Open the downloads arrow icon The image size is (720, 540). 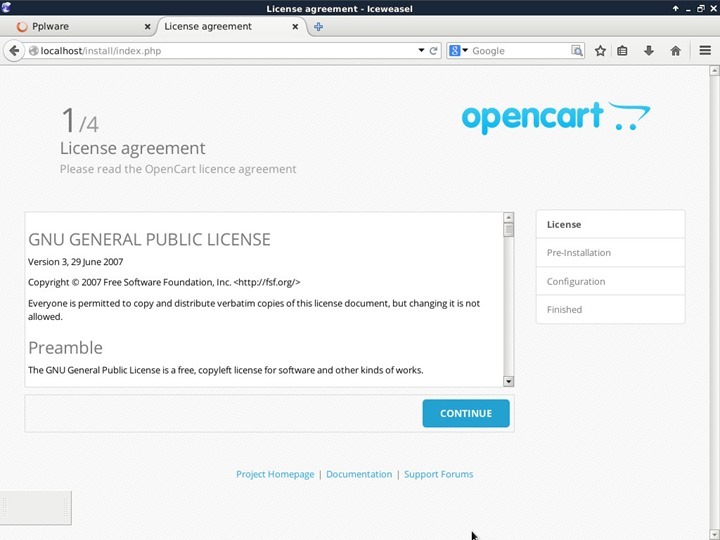tap(648, 51)
